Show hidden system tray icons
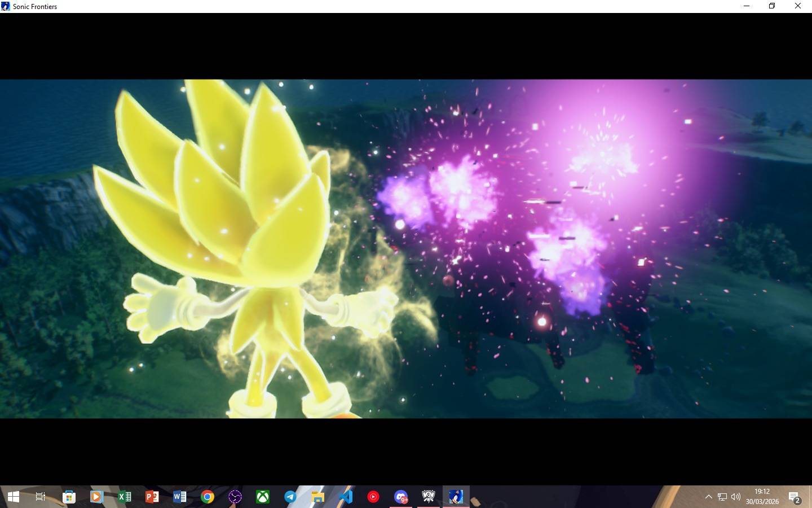This screenshot has height=508, width=812. pos(708,497)
